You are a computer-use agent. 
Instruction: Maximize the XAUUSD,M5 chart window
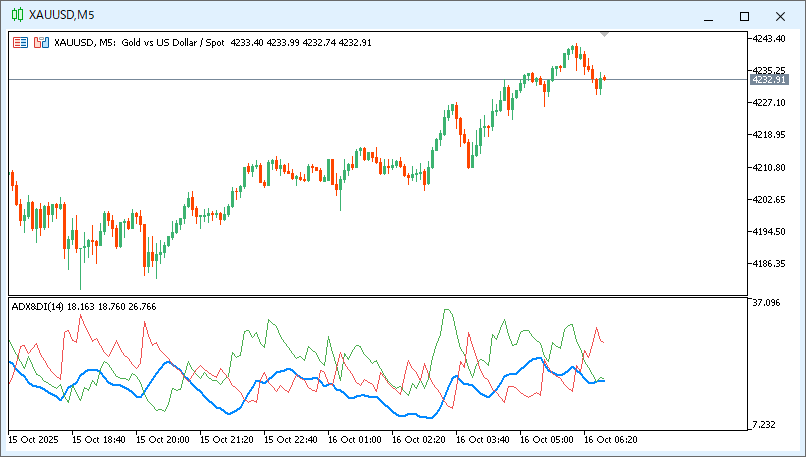(x=744, y=16)
